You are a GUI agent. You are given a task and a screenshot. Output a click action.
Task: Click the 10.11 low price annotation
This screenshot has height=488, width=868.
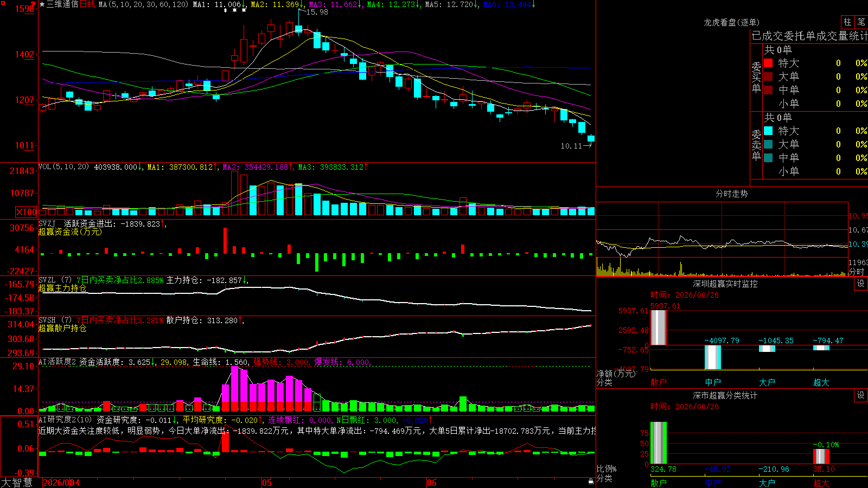(x=571, y=146)
